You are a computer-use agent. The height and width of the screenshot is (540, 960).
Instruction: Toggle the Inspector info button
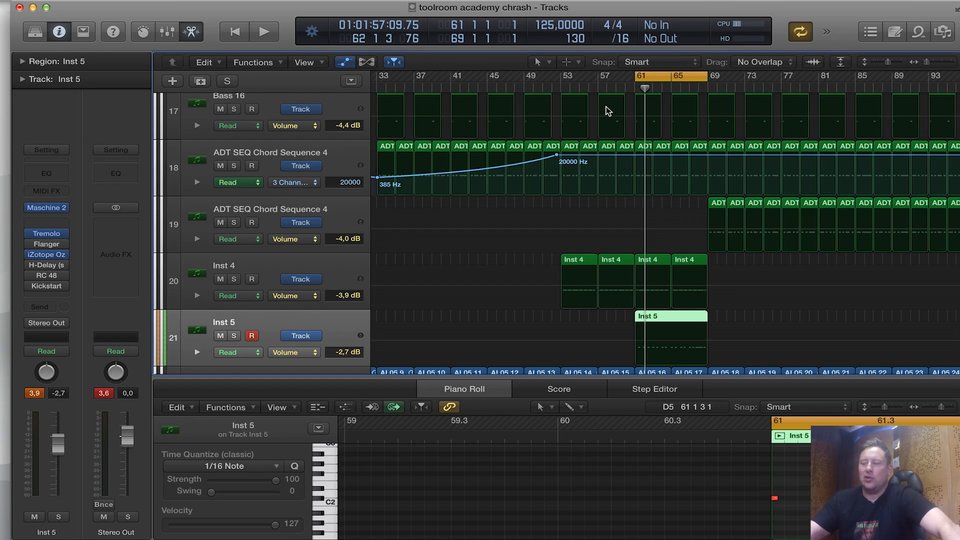(59, 32)
